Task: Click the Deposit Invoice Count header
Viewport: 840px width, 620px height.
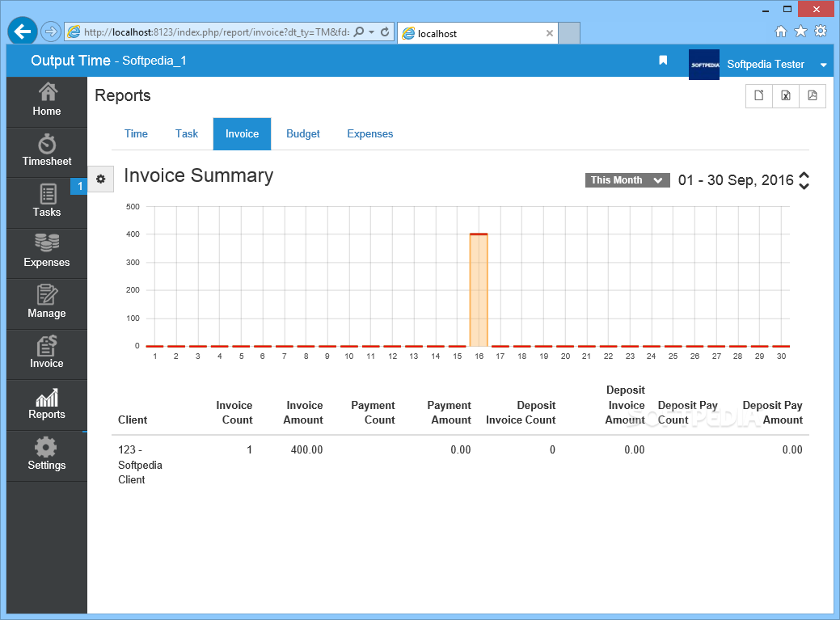Action: point(521,413)
